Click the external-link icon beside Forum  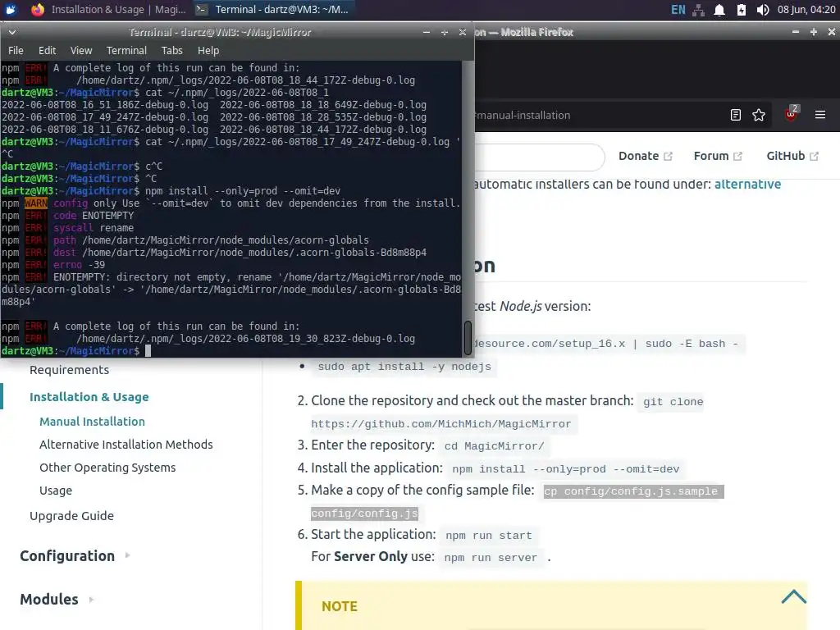(737, 157)
